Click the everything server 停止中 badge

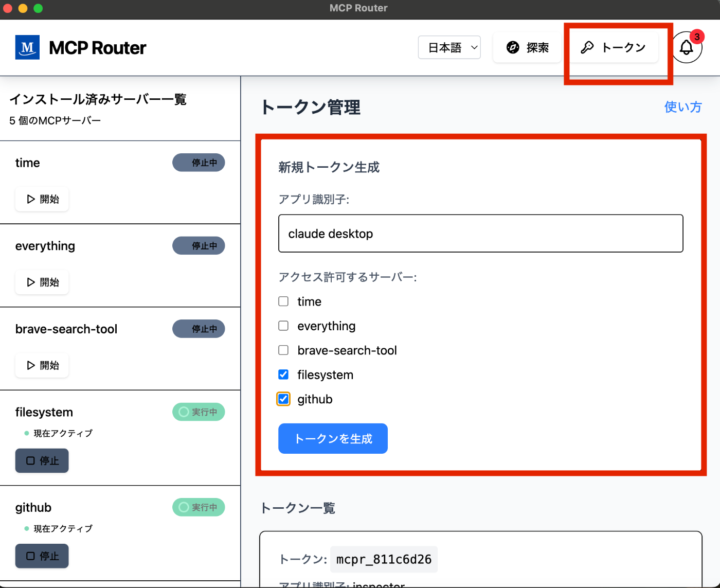(199, 246)
